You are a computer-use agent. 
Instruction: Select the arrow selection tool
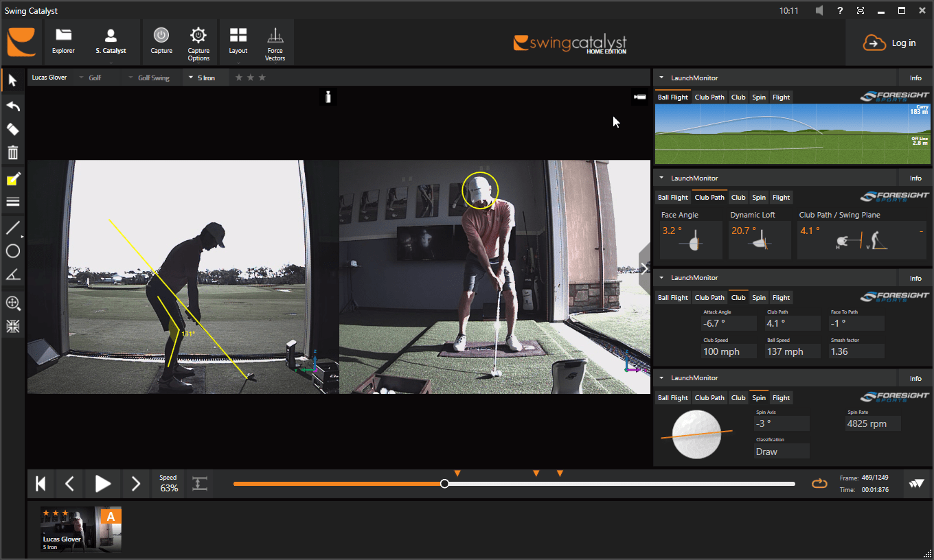[12, 80]
